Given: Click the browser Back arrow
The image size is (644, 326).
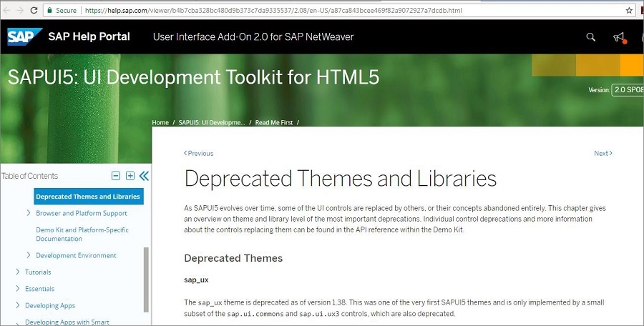Looking at the screenshot, I should [x=6, y=10].
